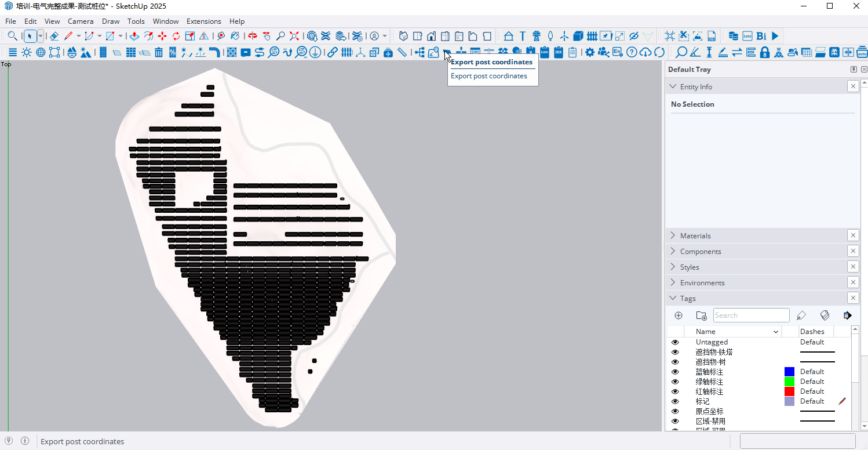Click the Add Tag Folder button
The width and height of the screenshot is (868, 450).
[x=701, y=315]
